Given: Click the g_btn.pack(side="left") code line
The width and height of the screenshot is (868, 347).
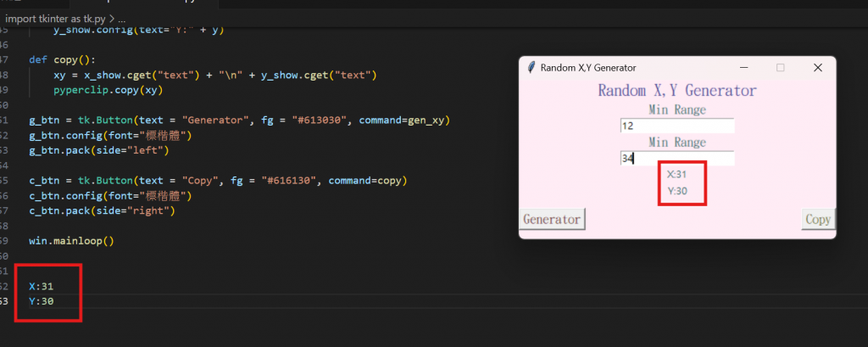Looking at the screenshot, I should (x=98, y=150).
